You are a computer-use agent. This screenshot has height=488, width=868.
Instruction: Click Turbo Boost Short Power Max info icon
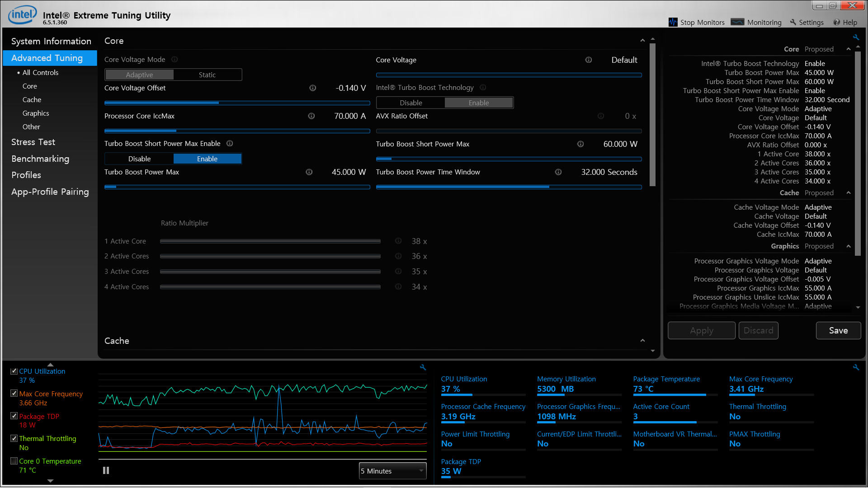(580, 144)
